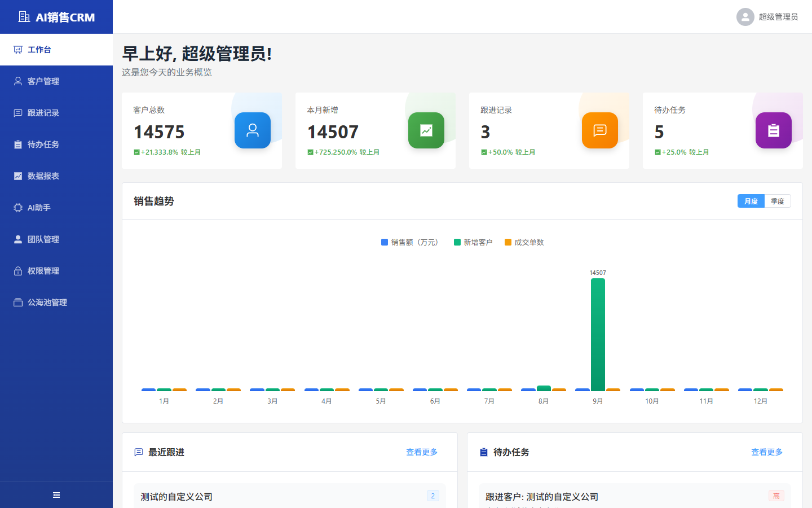Click the 早上好, 超级管理员! greeting
Image resolution: width=812 pixels, height=508 pixels.
tap(197, 54)
